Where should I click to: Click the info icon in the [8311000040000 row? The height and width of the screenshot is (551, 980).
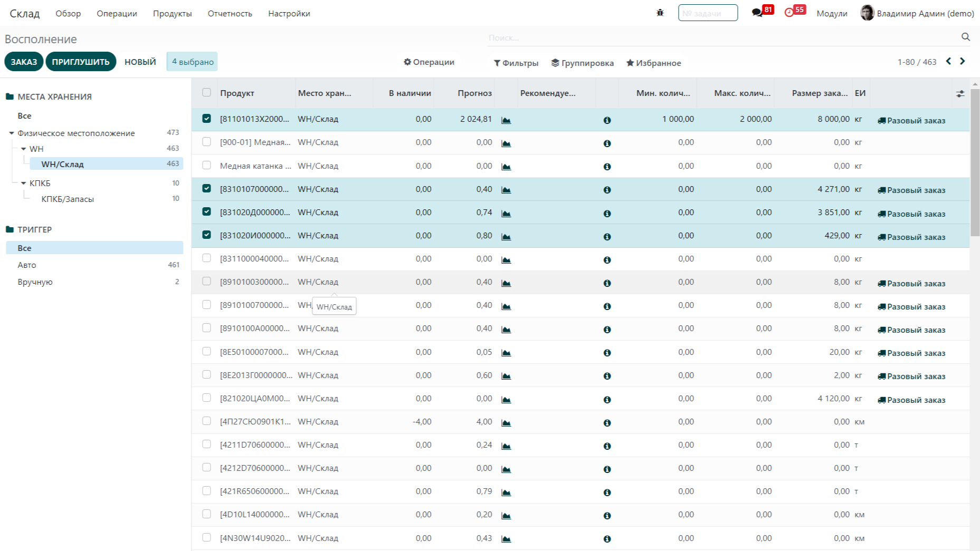tap(607, 260)
